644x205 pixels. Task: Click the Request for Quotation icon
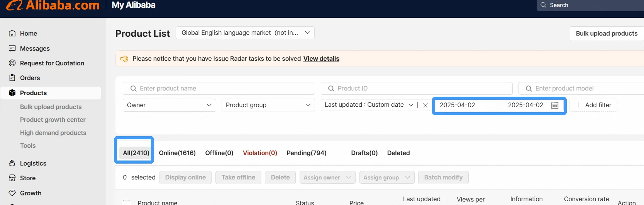12,63
